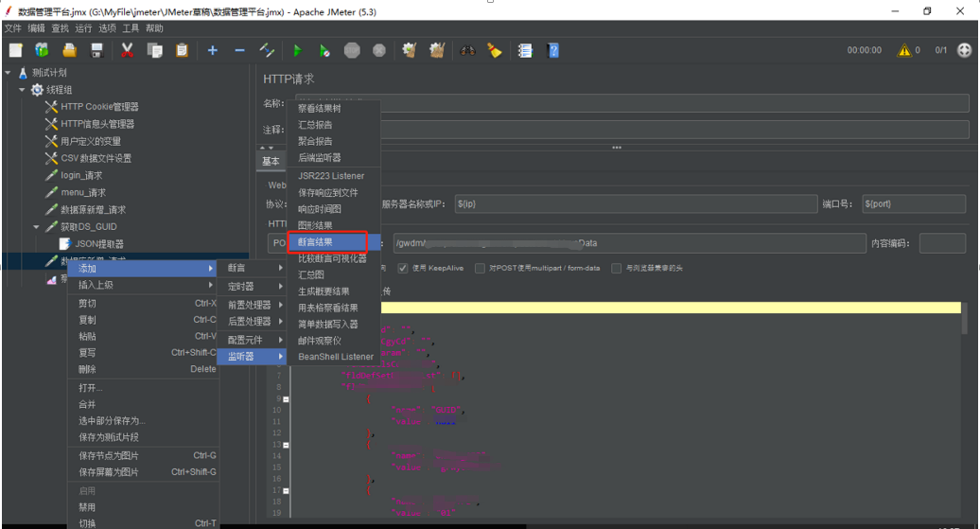Click Start no pauses icon
The image size is (980, 529).
[324, 51]
